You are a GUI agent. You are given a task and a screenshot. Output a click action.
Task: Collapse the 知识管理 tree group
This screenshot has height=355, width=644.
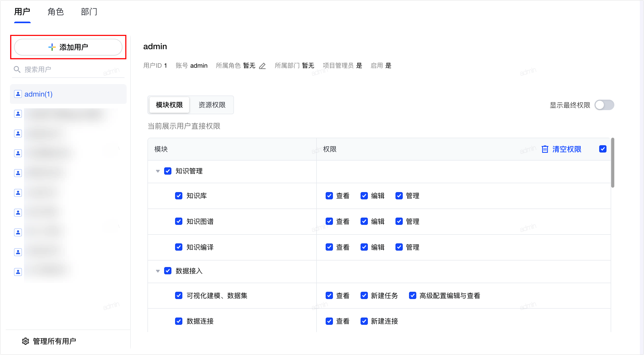(158, 171)
